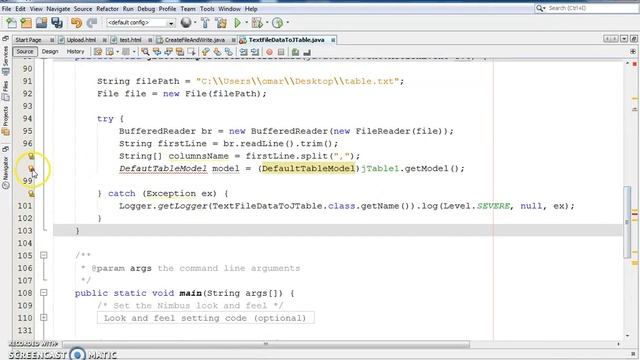Click the globe browser icon
The image size is (640, 360).
(x=186, y=23)
